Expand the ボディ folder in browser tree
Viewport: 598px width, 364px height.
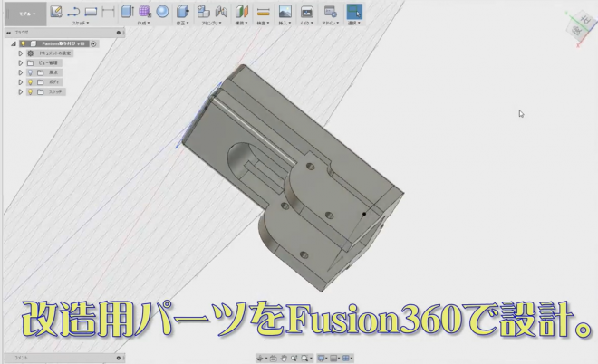tap(20, 82)
